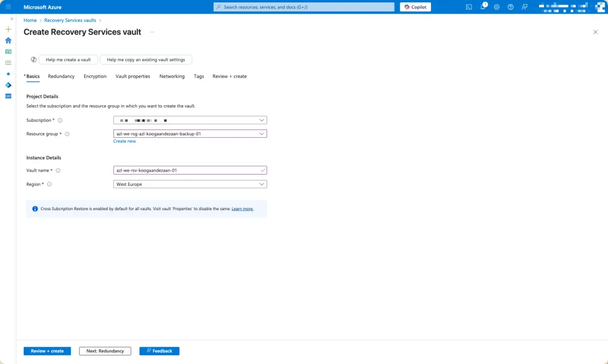
Task: Click the Copilot button in top bar
Action: coord(415,7)
